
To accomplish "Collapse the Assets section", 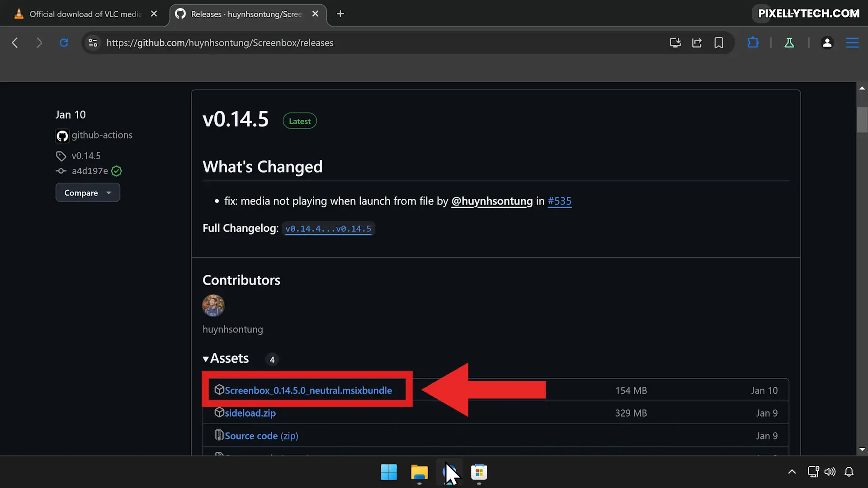I will pyautogui.click(x=226, y=358).
